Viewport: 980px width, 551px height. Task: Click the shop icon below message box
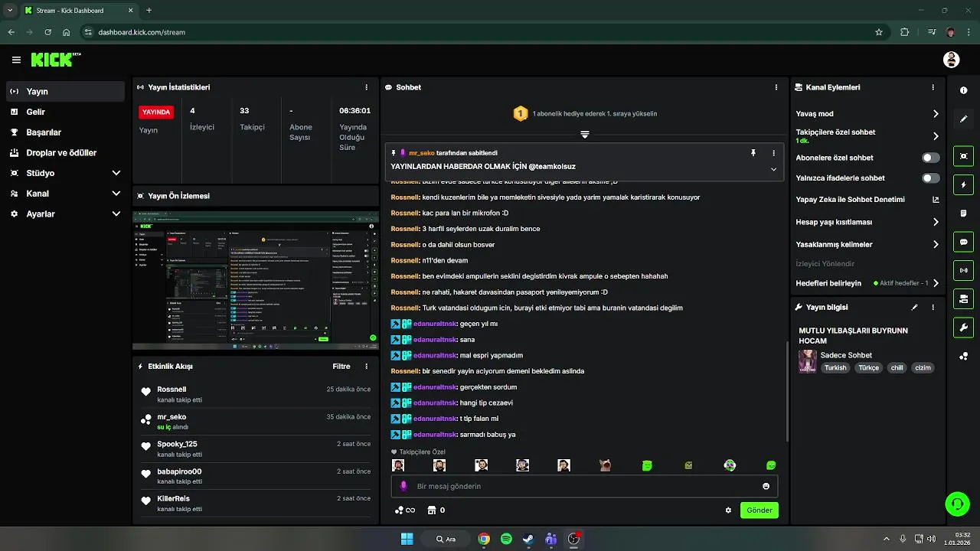(432, 510)
